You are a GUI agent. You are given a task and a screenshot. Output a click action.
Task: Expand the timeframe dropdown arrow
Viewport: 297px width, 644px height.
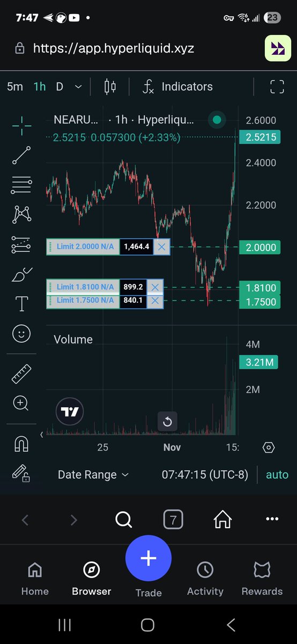[79, 87]
